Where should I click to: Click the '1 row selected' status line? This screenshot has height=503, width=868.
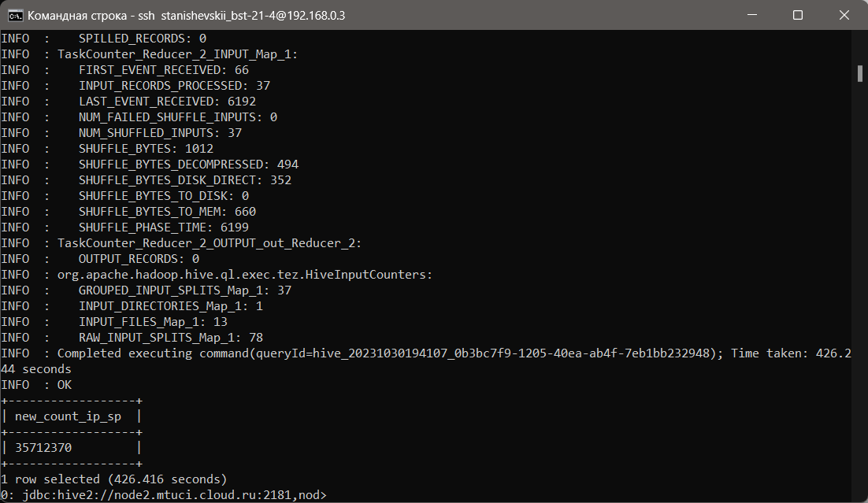114,479
